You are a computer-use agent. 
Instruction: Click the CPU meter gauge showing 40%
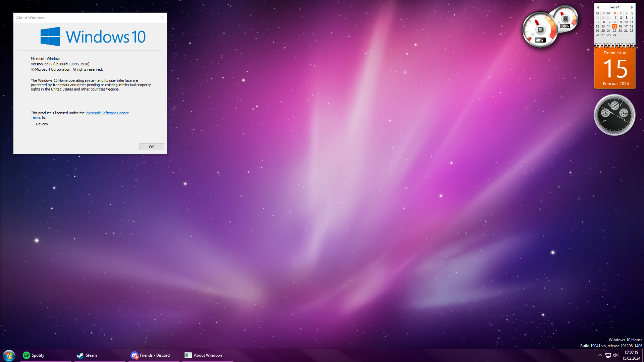pyautogui.click(x=540, y=29)
